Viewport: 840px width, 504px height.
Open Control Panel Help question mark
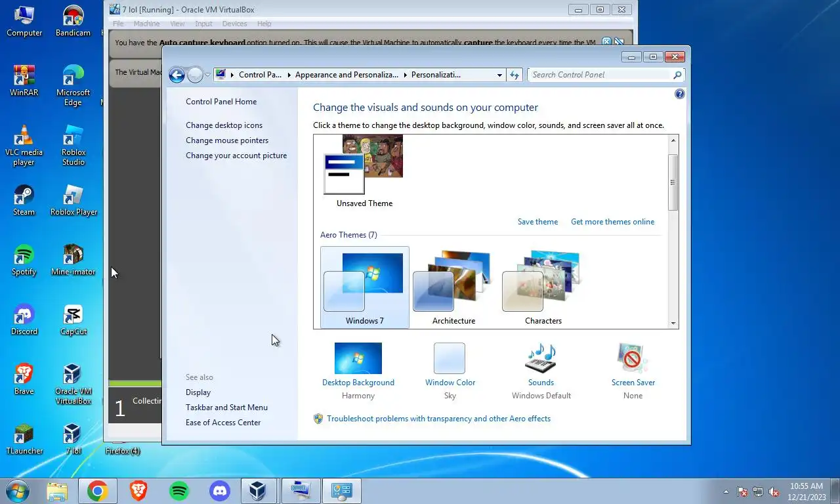[x=679, y=94]
